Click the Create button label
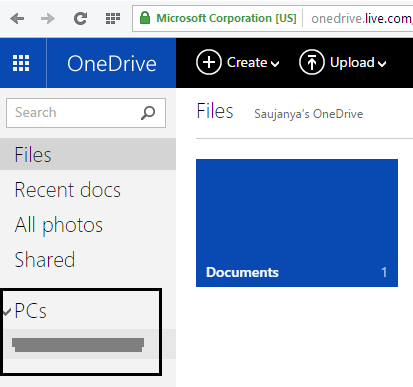This screenshot has width=413, height=387. point(247,62)
